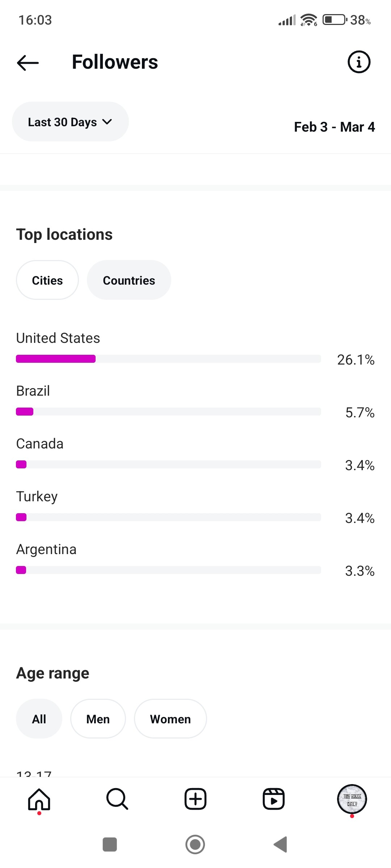Screen dimensions: 391x868
Task: Open the Home feed icon
Action: (39, 799)
